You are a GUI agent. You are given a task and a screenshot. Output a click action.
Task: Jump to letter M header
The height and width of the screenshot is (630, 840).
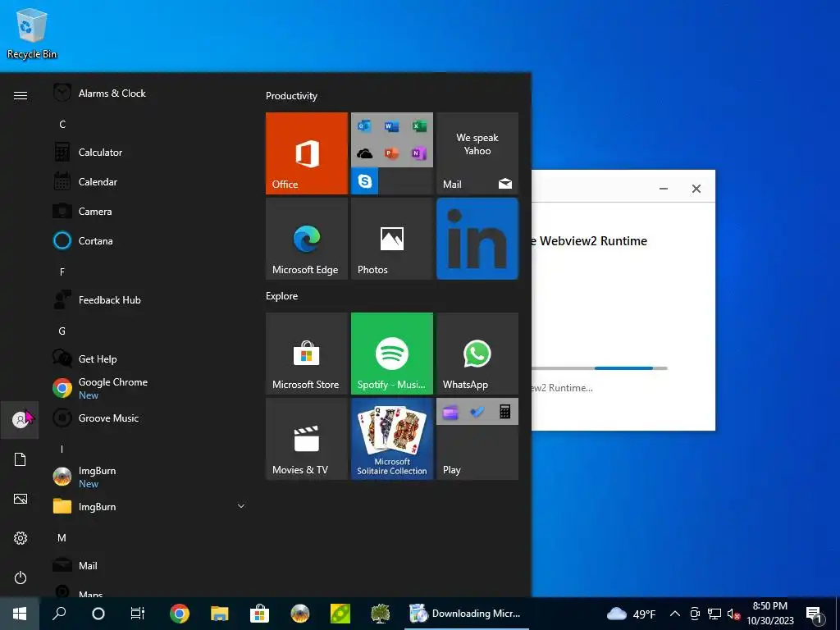62,537
